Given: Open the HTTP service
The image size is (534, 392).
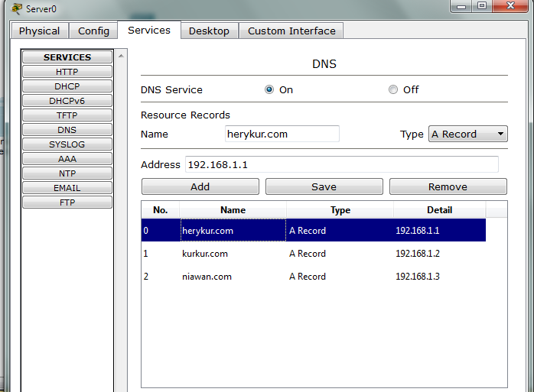Looking at the screenshot, I should [67, 72].
